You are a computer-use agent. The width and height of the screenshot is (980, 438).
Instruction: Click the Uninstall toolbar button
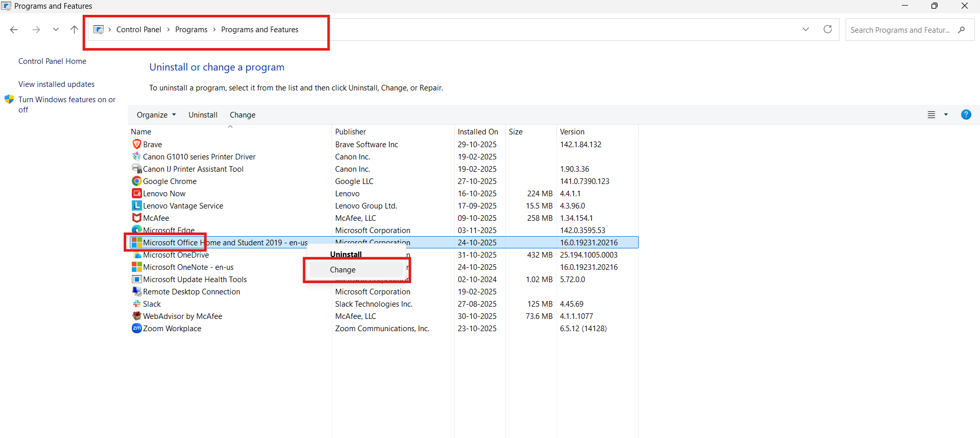(203, 115)
